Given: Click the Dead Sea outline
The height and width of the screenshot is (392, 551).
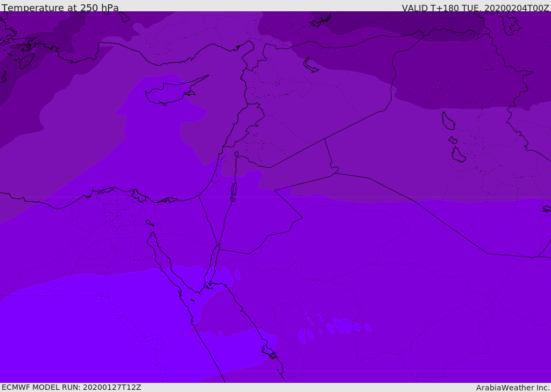Looking at the screenshot, I should click(234, 190).
